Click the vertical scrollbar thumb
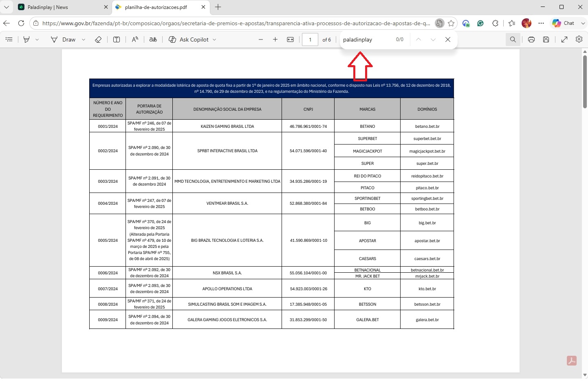The image size is (588, 381). pos(585,81)
